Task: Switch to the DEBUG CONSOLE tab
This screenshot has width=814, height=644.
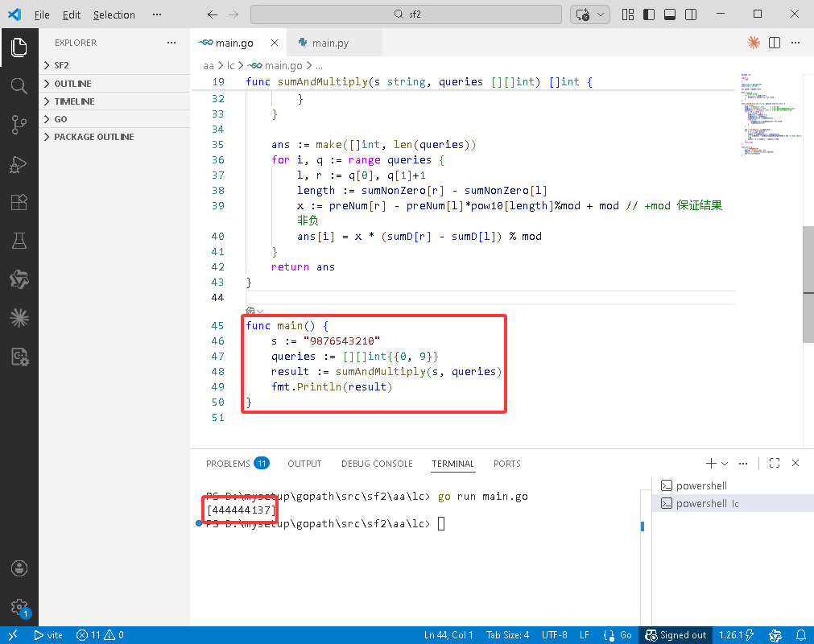Action: tap(377, 463)
